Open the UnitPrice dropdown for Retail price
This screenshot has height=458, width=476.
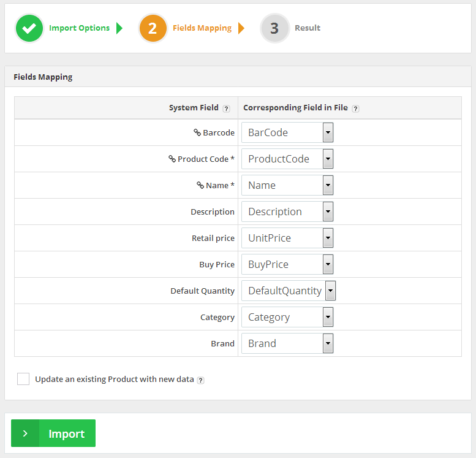pos(287,238)
